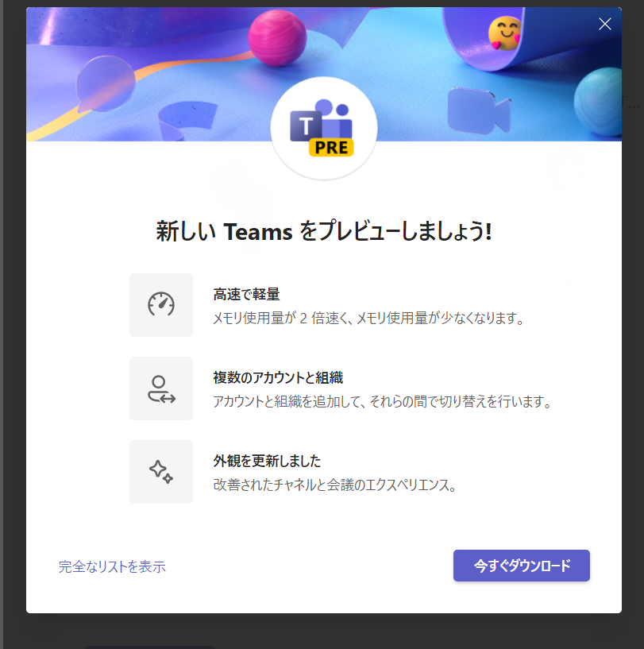The image size is (644, 649).
Task: Open the 完全なリストを表示 link
Action: (x=112, y=566)
